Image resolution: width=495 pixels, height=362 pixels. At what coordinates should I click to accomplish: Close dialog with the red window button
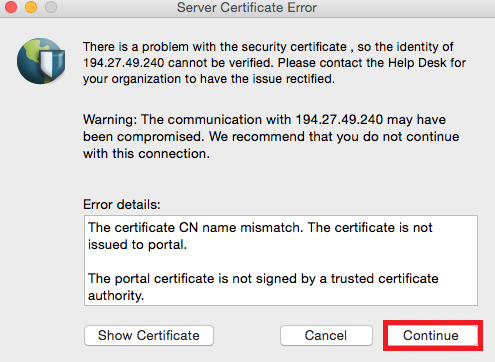click(11, 7)
